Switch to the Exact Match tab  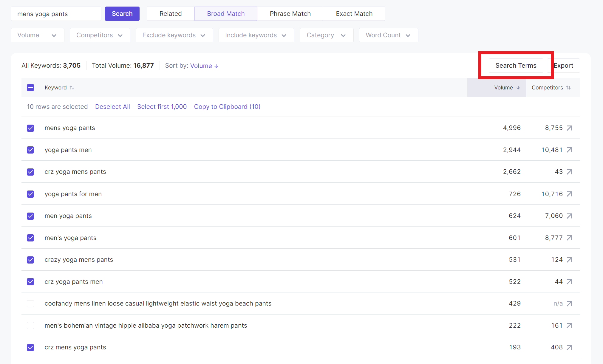pyautogui.click(x=354, y=14)
